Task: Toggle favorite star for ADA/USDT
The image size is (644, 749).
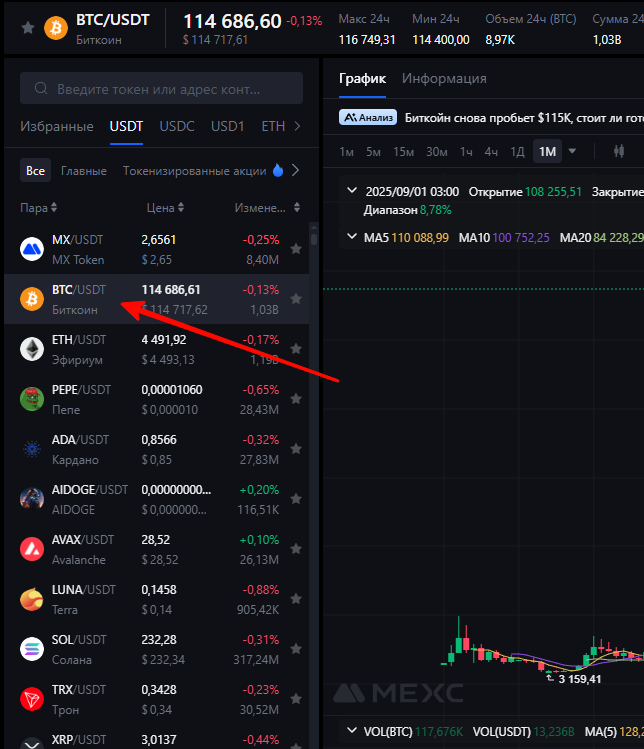Action: pyautogui.click(x=296, y=449)
